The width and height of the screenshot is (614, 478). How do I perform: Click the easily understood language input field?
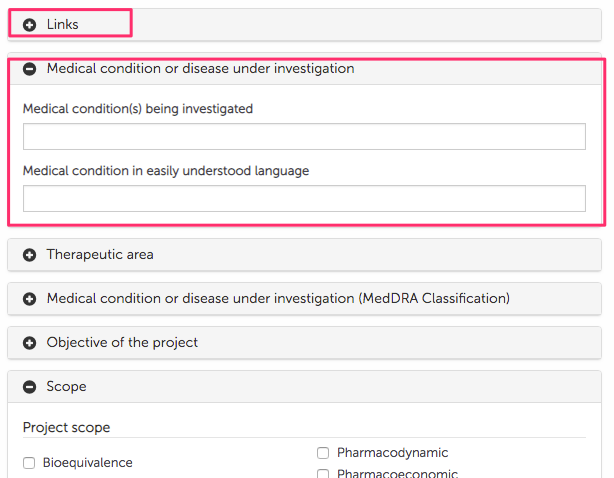point(304,199)
